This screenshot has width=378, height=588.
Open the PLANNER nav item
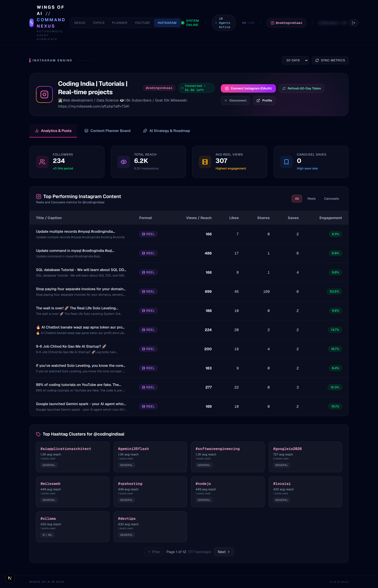tap(120, 23)
